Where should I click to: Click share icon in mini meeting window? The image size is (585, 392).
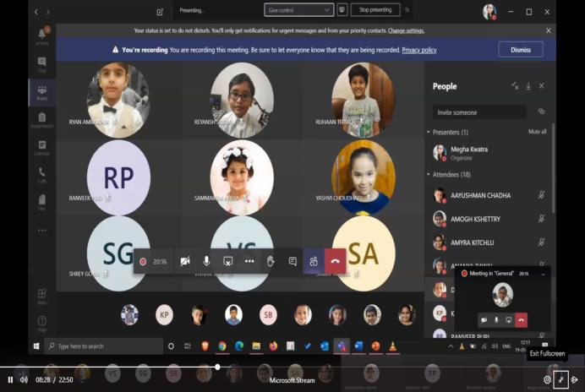(x=509, y=320)
